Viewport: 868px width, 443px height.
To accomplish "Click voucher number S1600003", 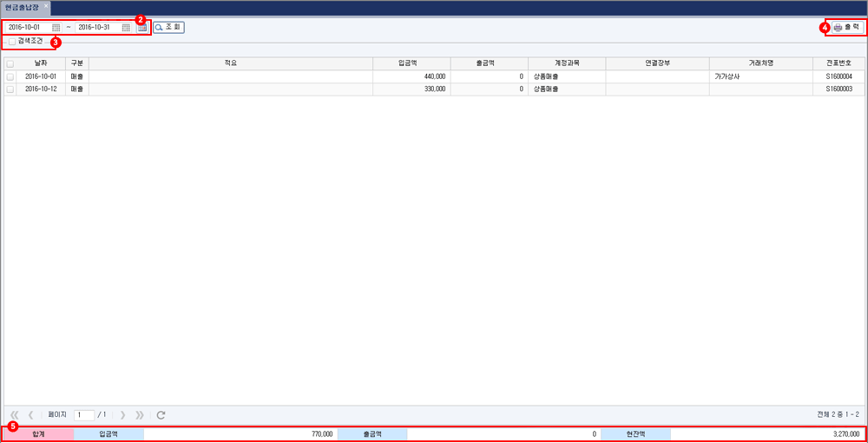I will (x=838, y=89).
